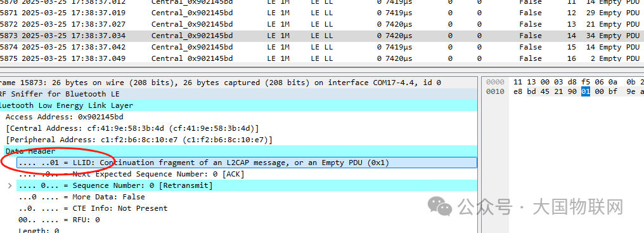This screenshot has height=233, width=644.
Task: Select highlighted packet row 15873
Action: [322, 36]
